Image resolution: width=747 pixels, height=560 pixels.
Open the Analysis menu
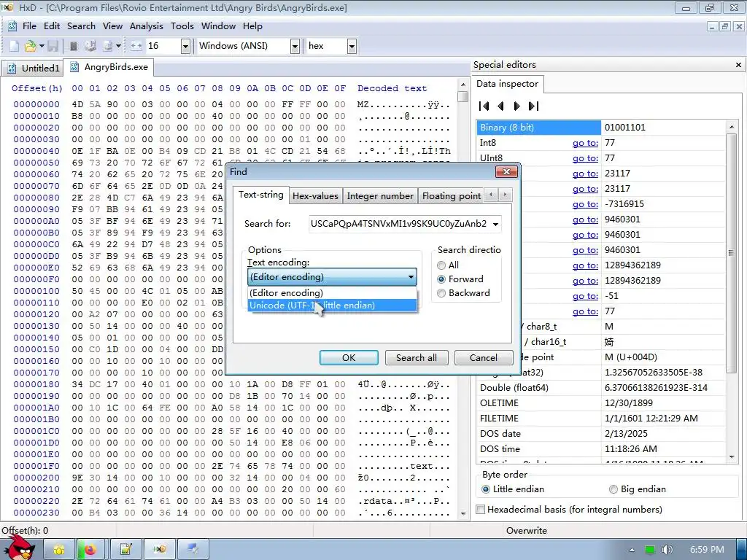click(146, 26)
